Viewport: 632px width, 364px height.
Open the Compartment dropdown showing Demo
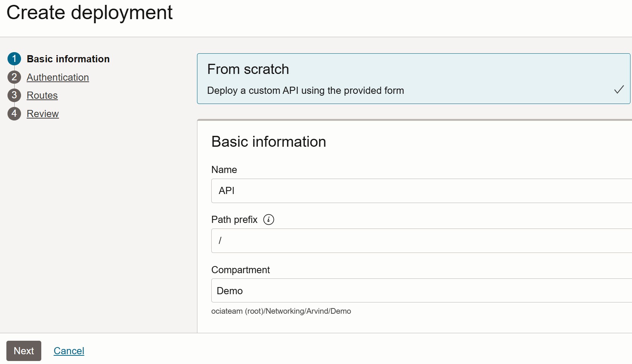pyautogui.click(x=421, y=291)
